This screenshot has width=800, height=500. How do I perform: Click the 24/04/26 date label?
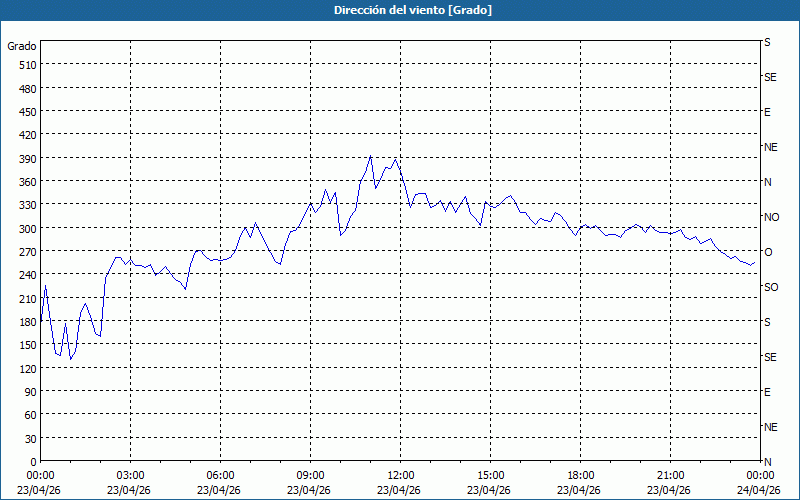(x=759, y=490)
